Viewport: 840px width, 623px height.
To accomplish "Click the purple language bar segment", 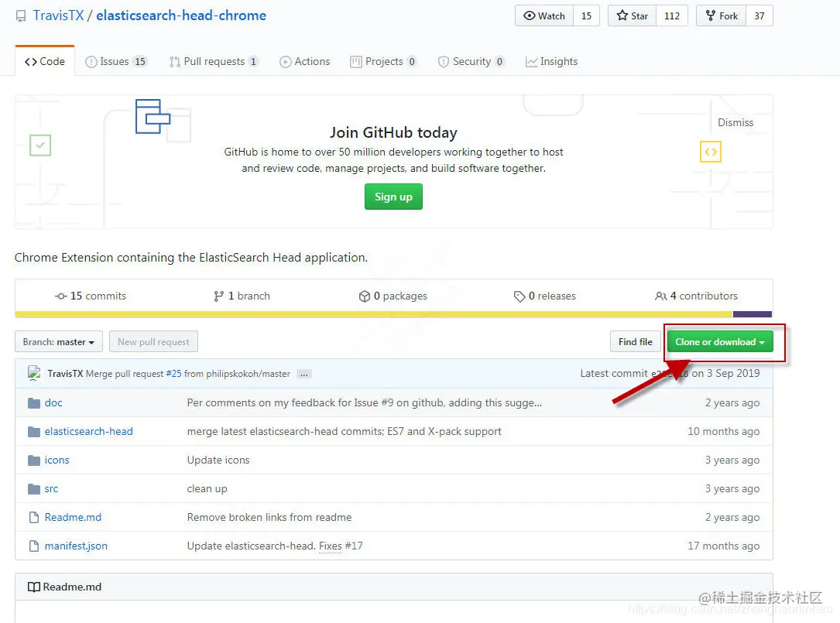I will [753, 314].
